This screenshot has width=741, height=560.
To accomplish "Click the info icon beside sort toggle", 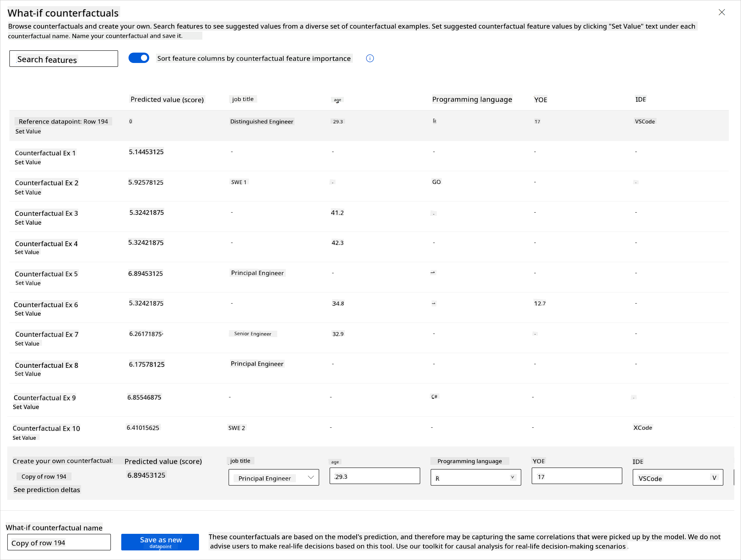I will click(x=369, y=58).
